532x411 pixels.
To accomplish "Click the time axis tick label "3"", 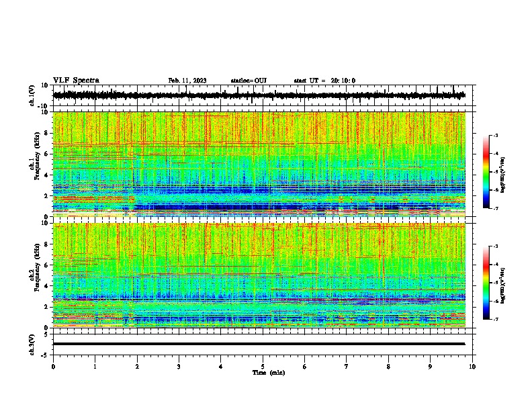I will [x=179, y=367].
